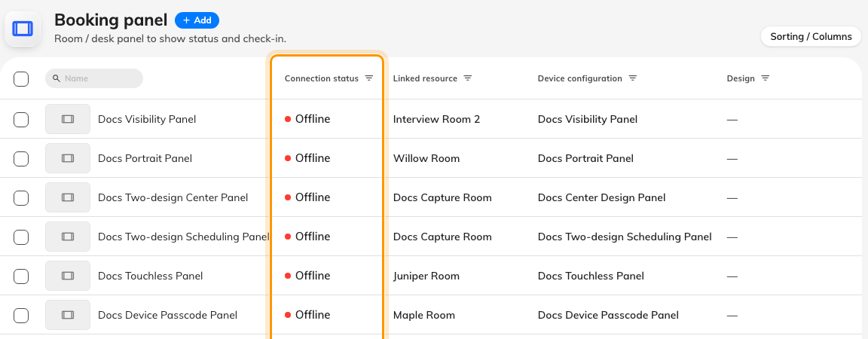Click the Linked resource column header
868x339 pixels.
(x=425, y=78)
